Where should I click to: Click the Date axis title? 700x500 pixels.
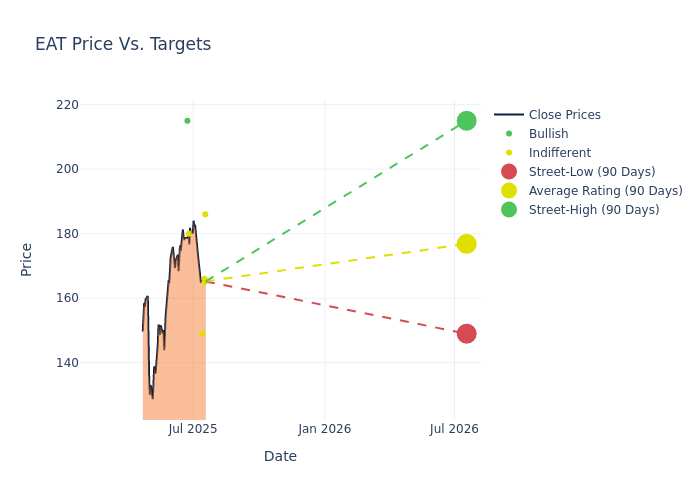pyautogui.click(x=280, y=456)
